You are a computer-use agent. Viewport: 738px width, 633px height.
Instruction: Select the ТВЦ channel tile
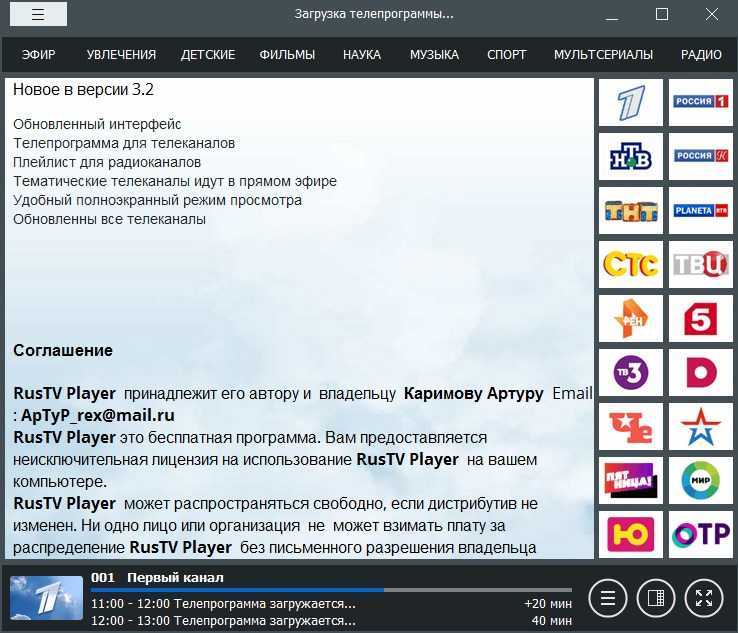701,264
